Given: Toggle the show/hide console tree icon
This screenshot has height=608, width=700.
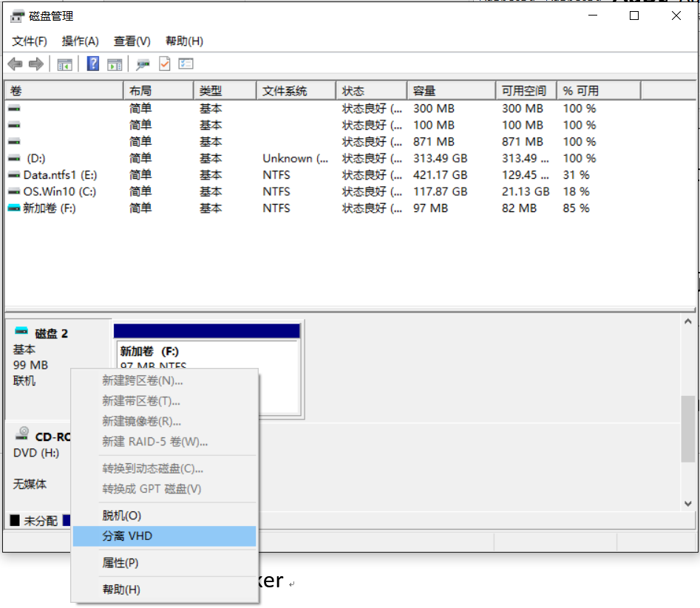Looking at the screenshot, I should pos(64,64).
